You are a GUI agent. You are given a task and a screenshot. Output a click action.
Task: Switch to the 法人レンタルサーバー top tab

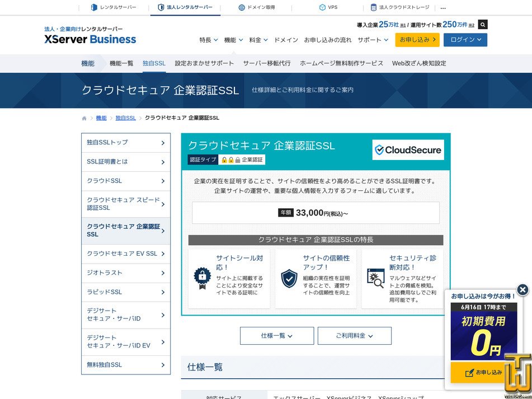(185, 7)
